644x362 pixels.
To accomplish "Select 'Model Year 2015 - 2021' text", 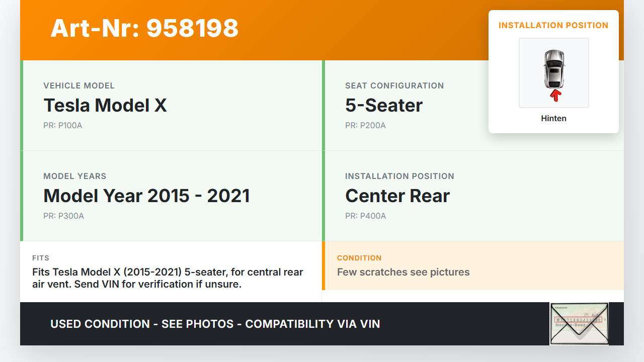I will 146,196.
